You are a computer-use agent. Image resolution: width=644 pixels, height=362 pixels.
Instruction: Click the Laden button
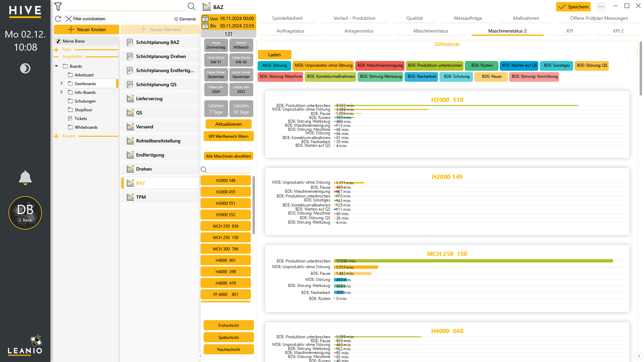(x=274, y=55)
